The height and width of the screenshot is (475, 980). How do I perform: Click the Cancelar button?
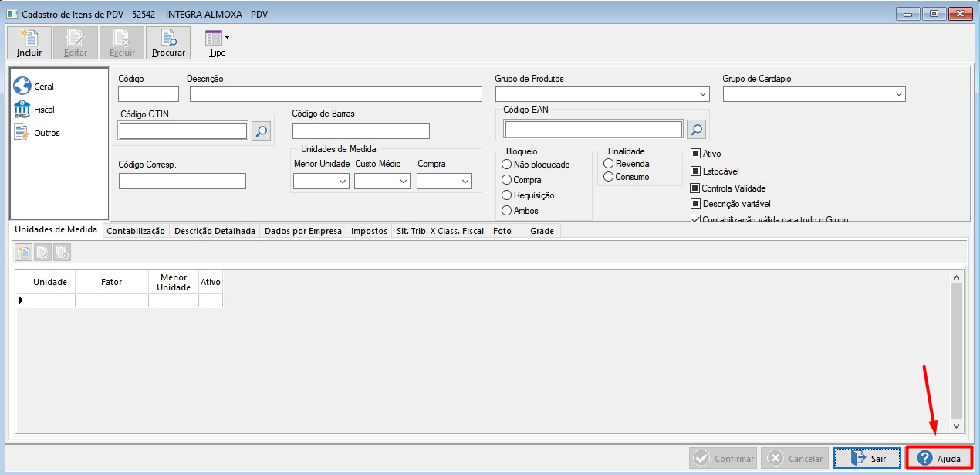point(795,458)
